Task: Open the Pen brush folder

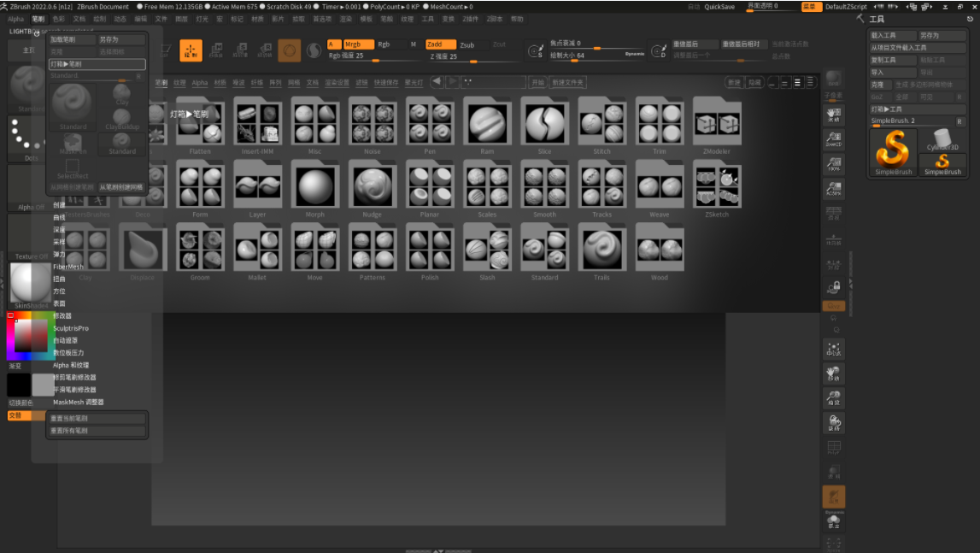Action: coord(430,126)
